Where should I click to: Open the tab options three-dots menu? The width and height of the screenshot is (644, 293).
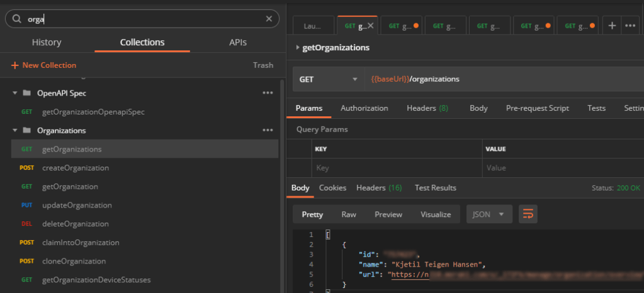click(x=629, y=25)
